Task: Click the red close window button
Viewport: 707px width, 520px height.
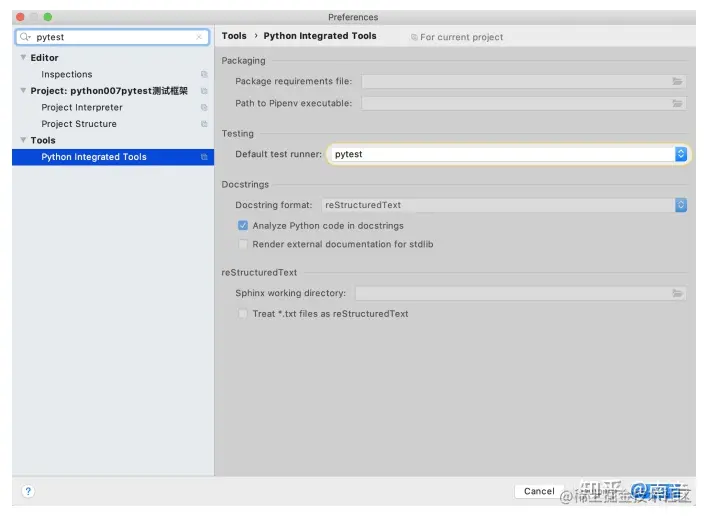Action: (20, 17)
